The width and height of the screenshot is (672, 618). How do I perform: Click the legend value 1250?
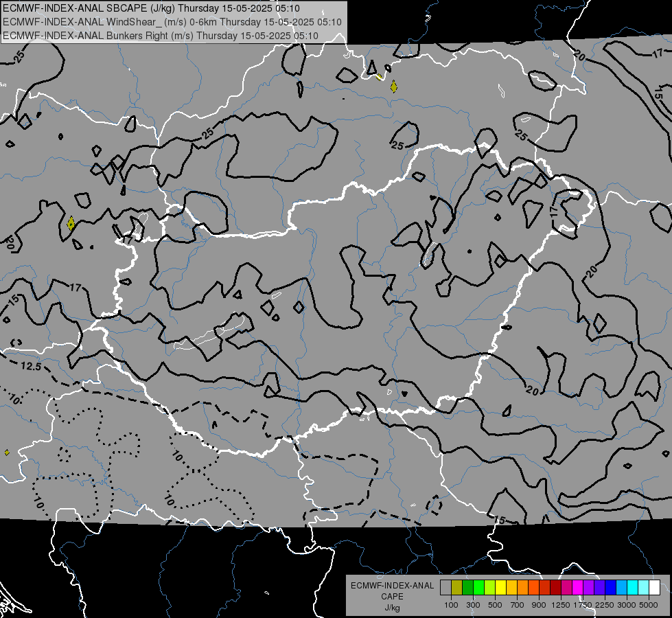point(561,605)
